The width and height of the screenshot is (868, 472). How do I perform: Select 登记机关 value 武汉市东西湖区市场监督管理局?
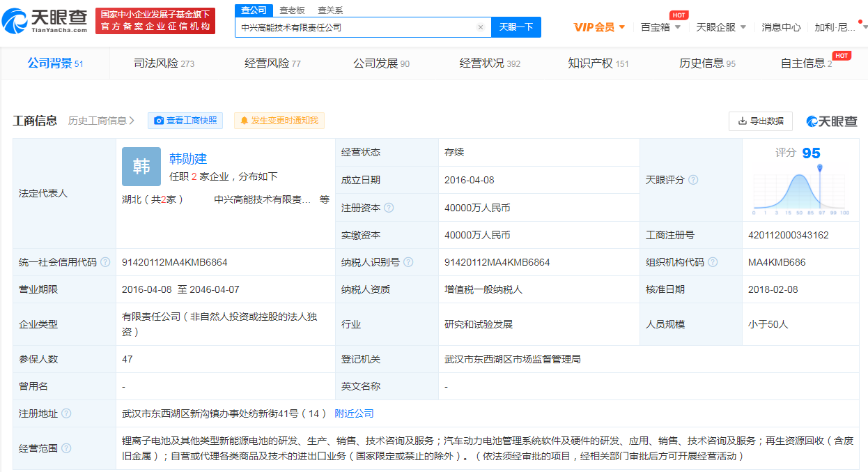click(x=513, y=359)
